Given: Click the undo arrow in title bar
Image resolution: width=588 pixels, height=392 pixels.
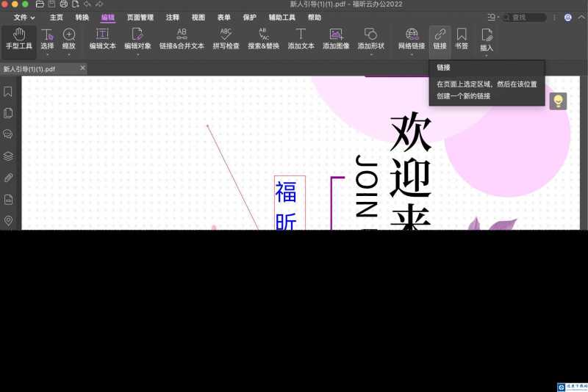Looking at the screenshot, I should coord(87,4).
